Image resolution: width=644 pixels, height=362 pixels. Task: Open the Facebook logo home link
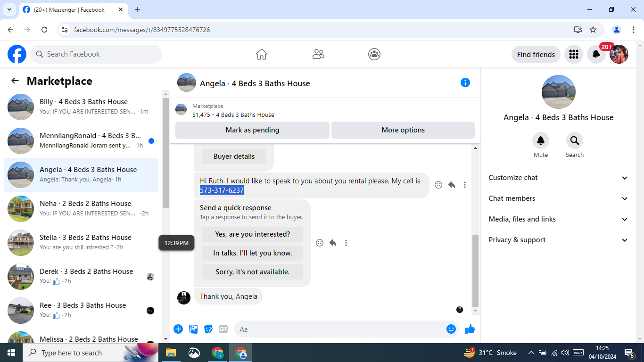pos(17,54)
